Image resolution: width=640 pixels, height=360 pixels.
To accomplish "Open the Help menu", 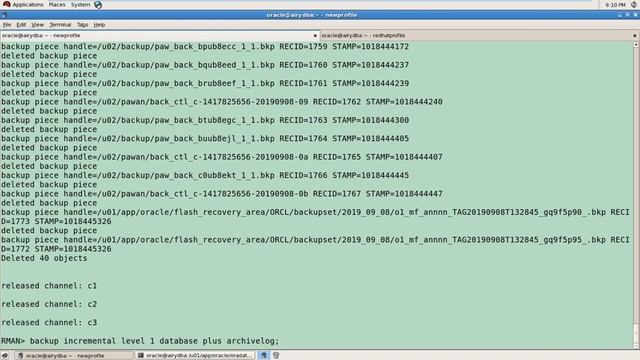I will 99,25.
